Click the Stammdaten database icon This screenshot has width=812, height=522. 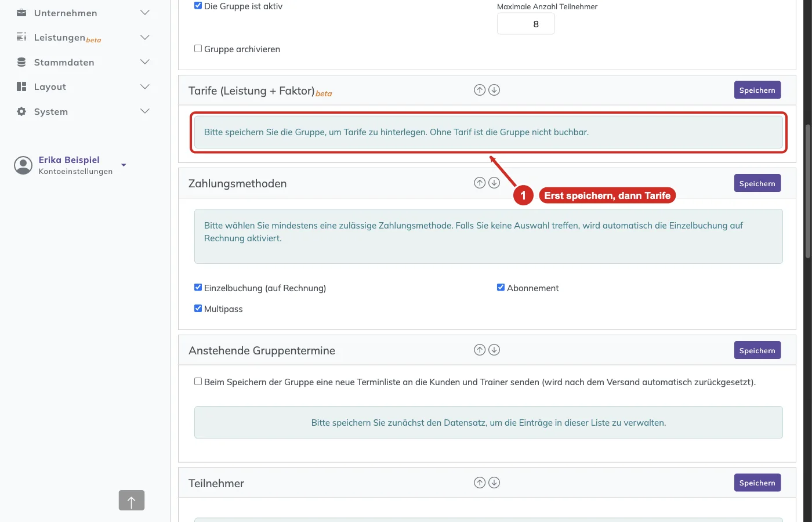(x=21, y=62)
